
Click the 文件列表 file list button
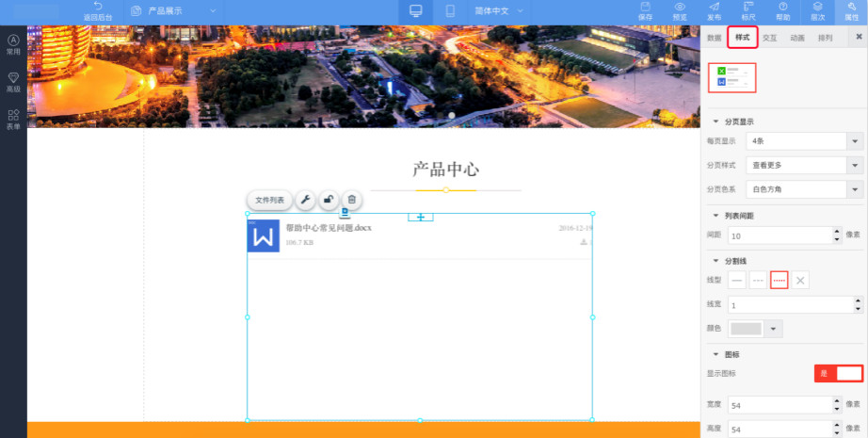[x=269, y=200]
